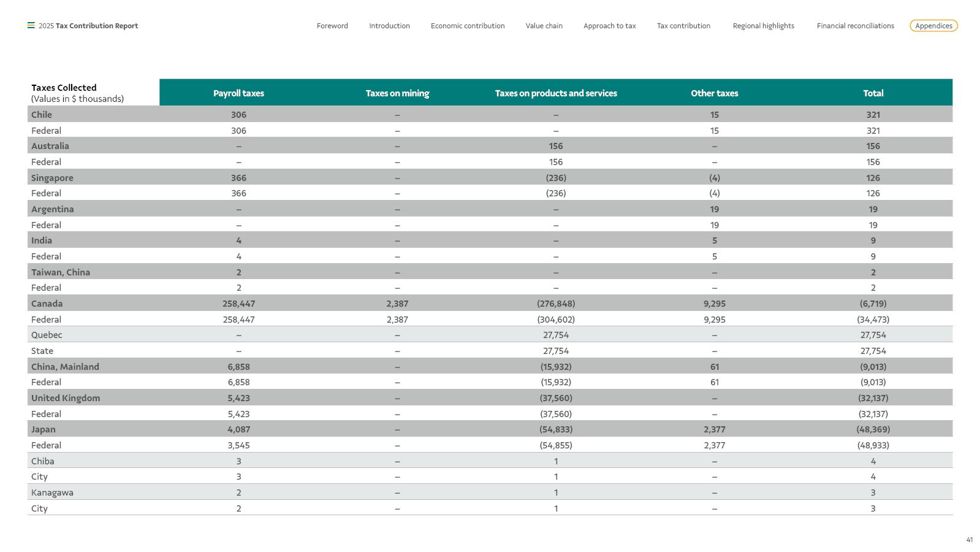Switch to Tax contribution section
Viewport: 980px width, 552px height.
click(x=683, y=26)
